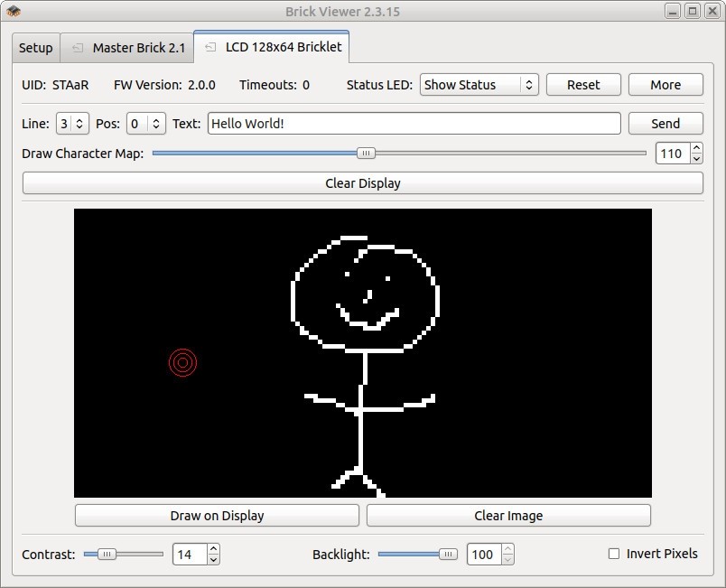Click Draw on Display button
Screen dimensions: 726x588
pos(217,516)
